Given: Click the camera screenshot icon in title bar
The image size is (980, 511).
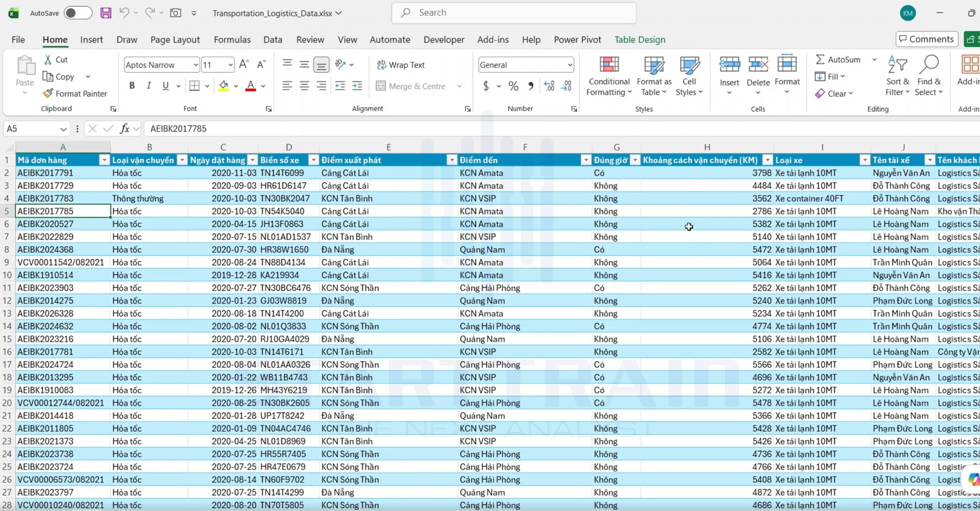Looking at the screenshot, I should (176, 13).
